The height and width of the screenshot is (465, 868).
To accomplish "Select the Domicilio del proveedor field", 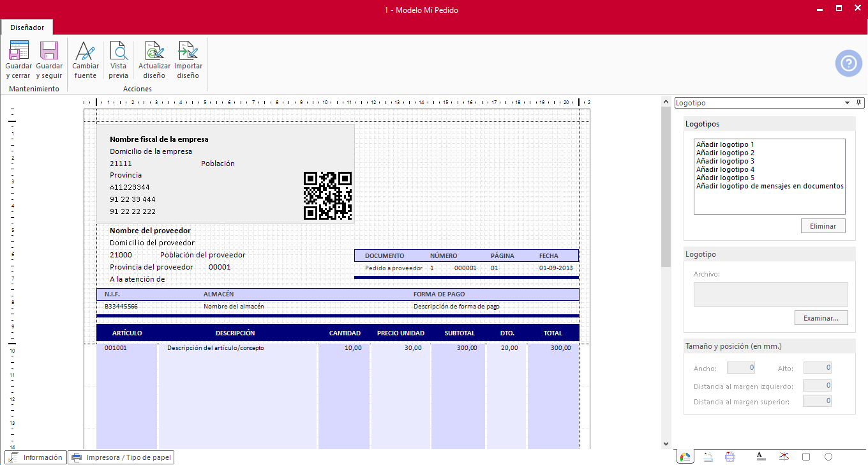I will (152, 243).
